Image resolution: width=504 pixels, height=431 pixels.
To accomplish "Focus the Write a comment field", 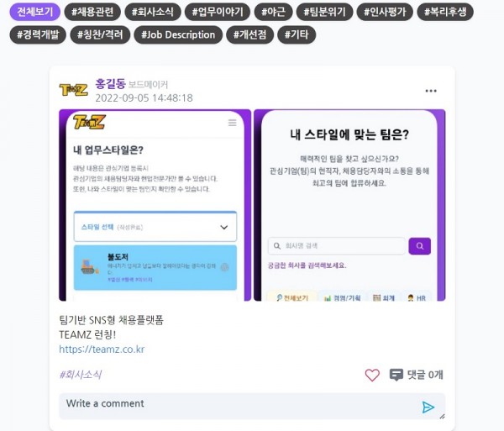I will tap(252, 407).
